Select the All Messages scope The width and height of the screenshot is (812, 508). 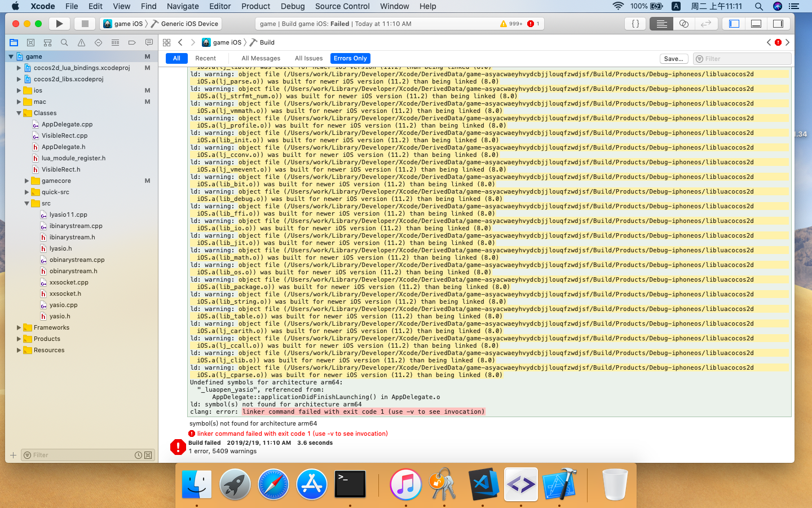pos(261,58)
